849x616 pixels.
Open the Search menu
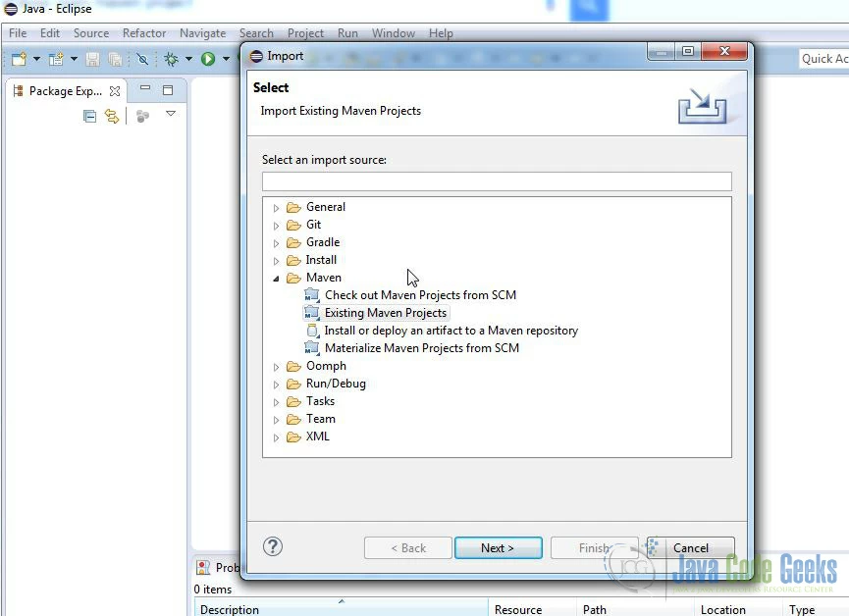click(256, 33)
